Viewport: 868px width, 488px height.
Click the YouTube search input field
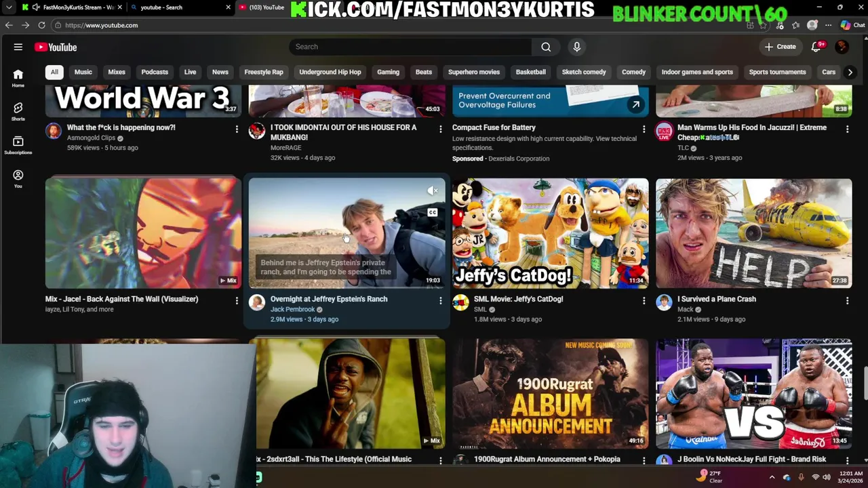pos(410,47)
